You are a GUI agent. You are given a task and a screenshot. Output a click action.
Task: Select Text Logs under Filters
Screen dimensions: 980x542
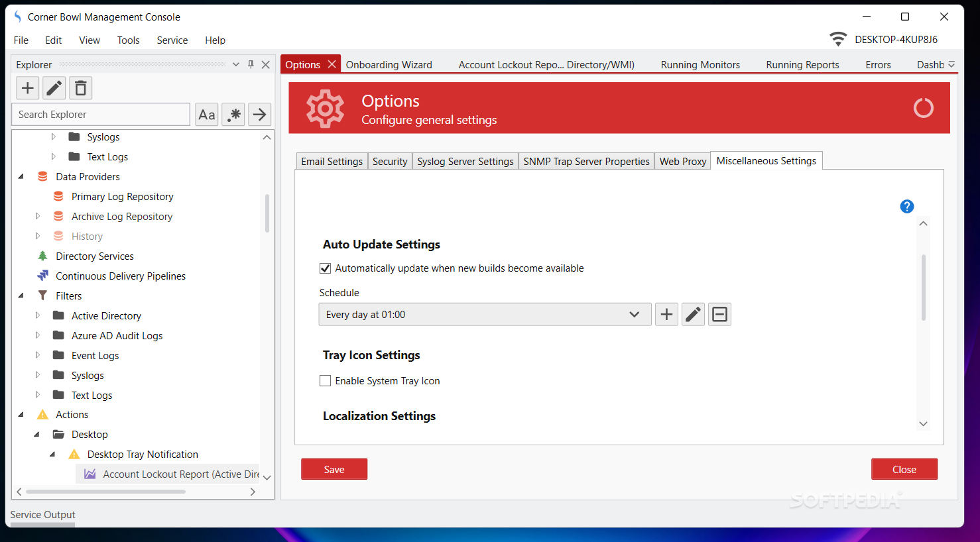click(x=92, y=395)
